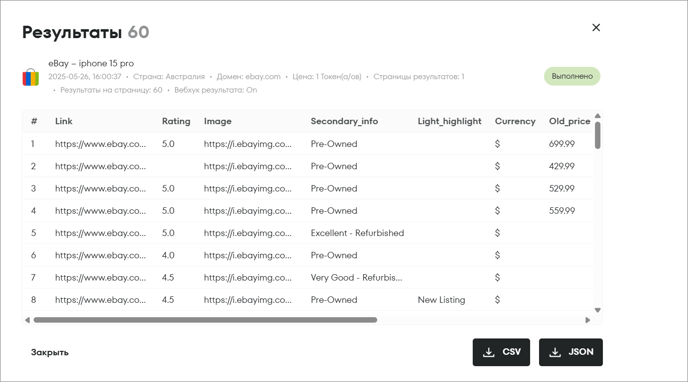
Task: Click the Secondary_info column header
Action: click(344, 121)
